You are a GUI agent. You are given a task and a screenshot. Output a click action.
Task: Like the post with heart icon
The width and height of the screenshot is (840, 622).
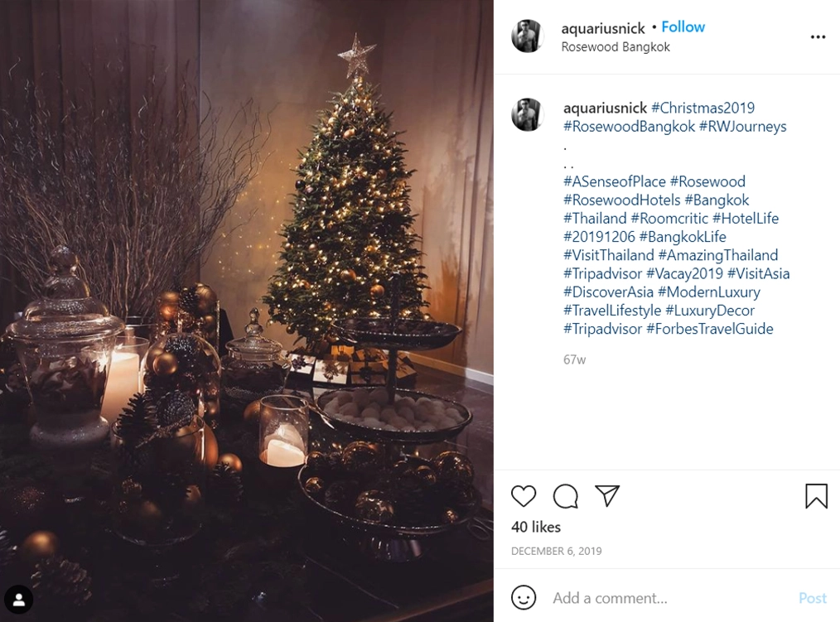524,495
